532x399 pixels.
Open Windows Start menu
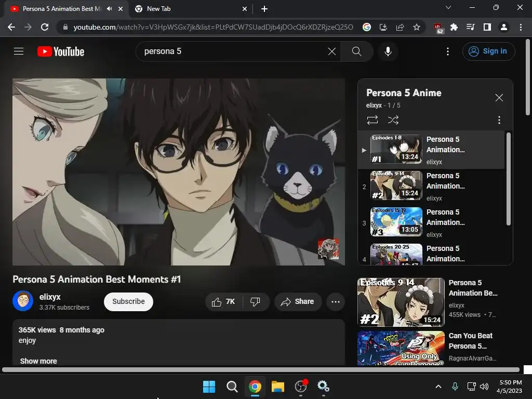coord(209,387)
